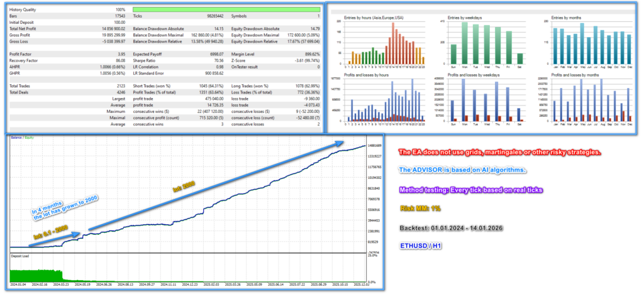
Task: Select consecutive losses value 9 (-52 200.00)
Action: 308,112
